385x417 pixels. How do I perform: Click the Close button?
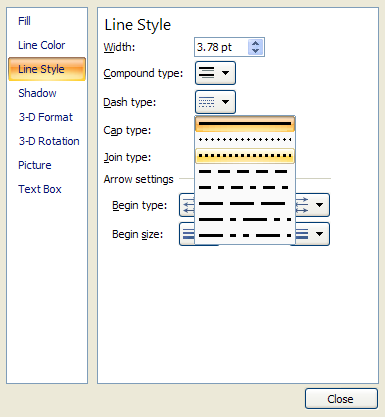click(x=341, y=399)
